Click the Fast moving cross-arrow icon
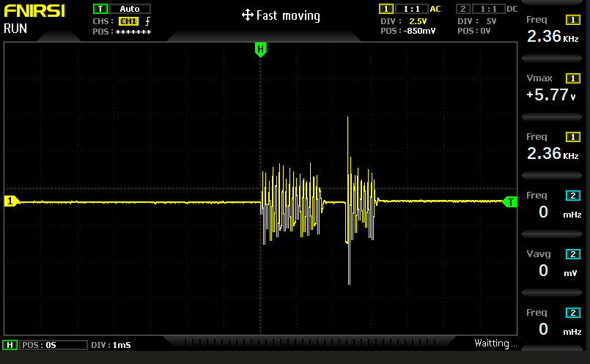 (x=247, y=15)
